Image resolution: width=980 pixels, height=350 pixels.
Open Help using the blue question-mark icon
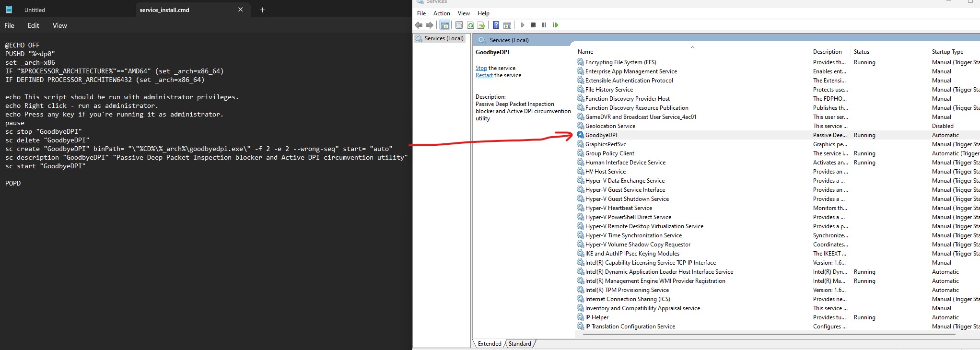pos(496,25)
